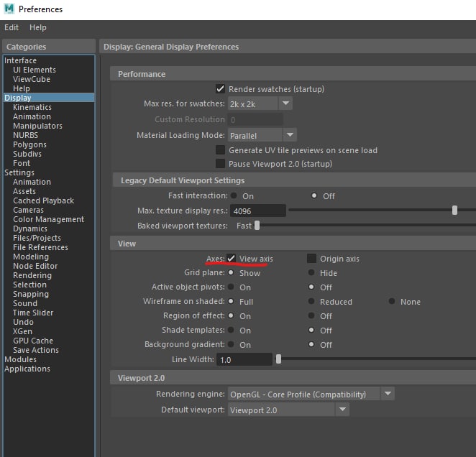Click the Line Width value field
The image size is (476, 457).
click(244, 359)
